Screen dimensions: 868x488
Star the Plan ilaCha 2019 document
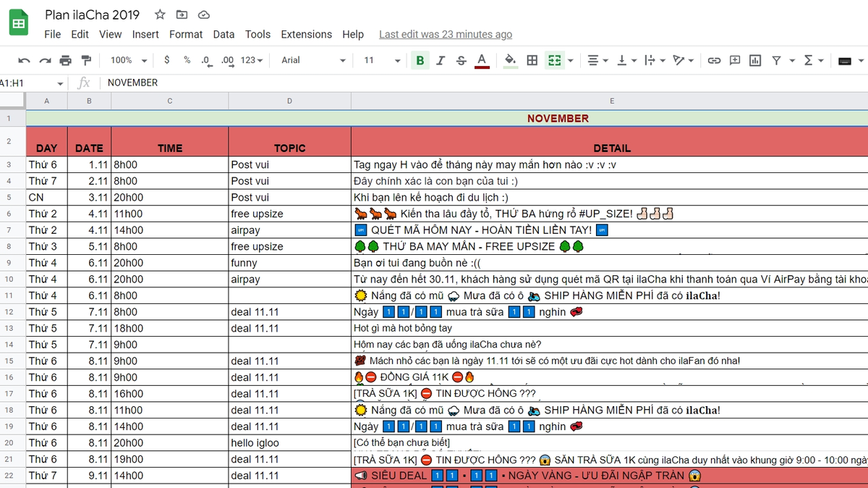tap(160, 14)
